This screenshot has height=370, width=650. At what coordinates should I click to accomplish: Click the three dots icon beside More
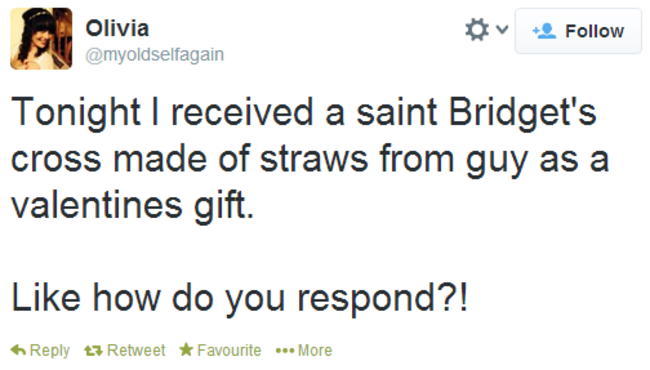coord(285,351)
